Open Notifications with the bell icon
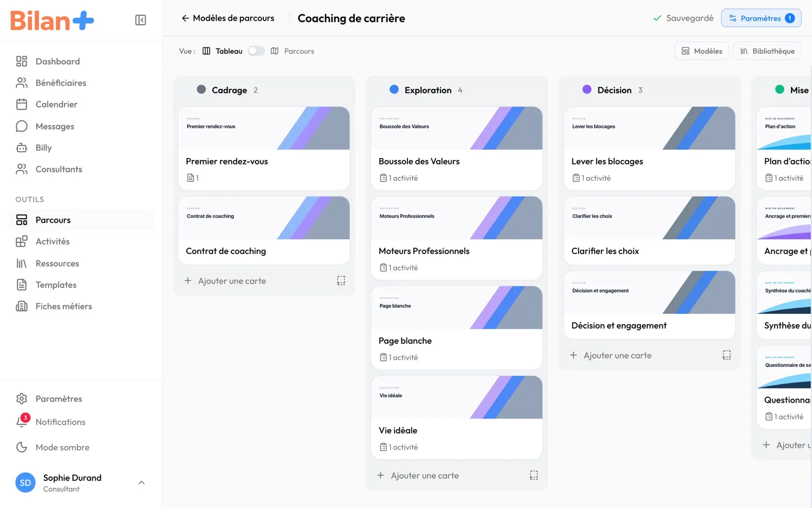The width and height of the screenshot is (812, 508). [21, 422]
